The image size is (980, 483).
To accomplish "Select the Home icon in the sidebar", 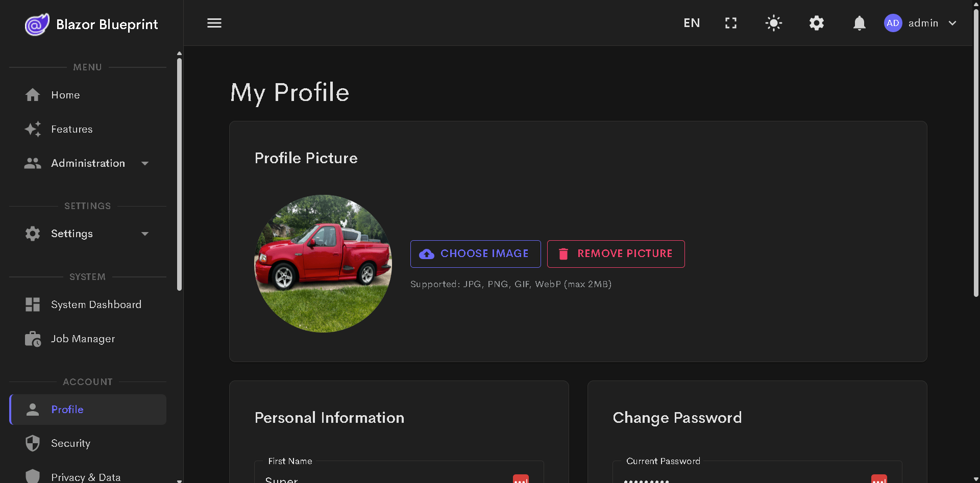I will pyautogui.click(x=33, y=95).
